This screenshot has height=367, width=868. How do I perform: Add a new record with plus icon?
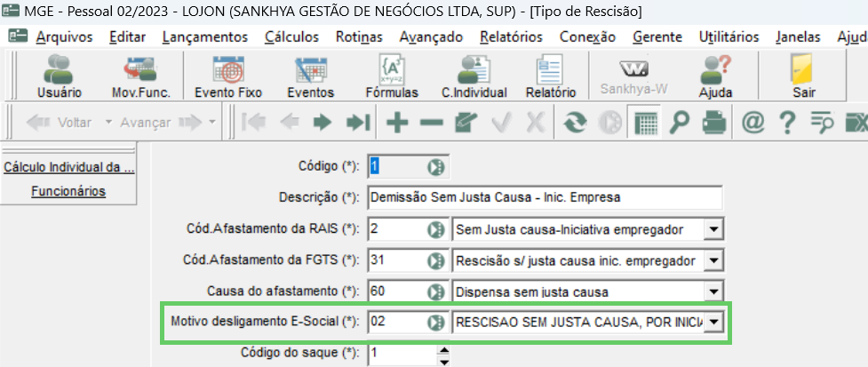[x=397, y=123]
